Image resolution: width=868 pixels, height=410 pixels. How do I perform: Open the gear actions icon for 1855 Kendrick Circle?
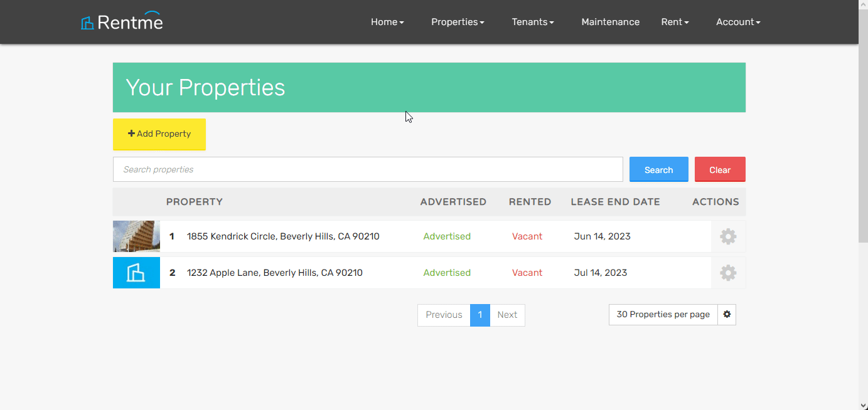coord(727,236)
